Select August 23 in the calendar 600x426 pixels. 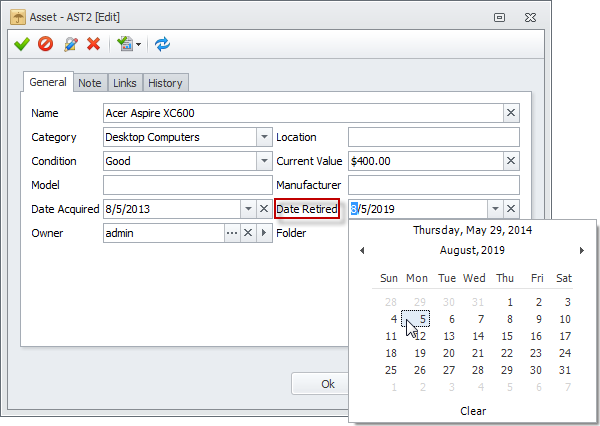(x=536, y=353)
